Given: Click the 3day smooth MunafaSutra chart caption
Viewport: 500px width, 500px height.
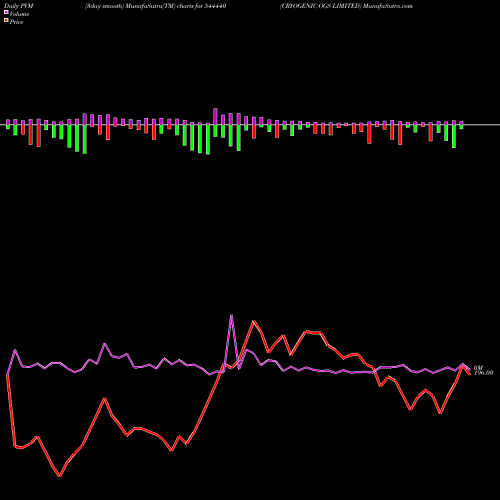Looking at the screenshot, I should (x=155, y=6).
